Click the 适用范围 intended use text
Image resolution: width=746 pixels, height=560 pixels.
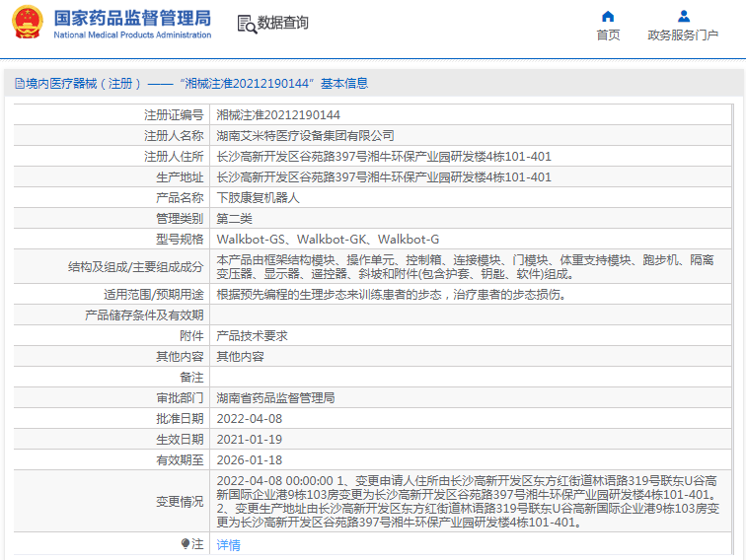click(392, 294)
